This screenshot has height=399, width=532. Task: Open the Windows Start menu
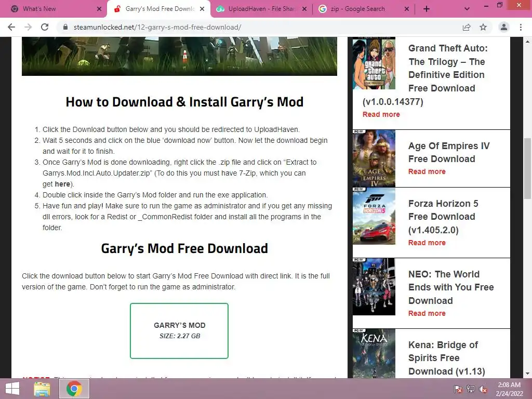[x=12, y=389]
